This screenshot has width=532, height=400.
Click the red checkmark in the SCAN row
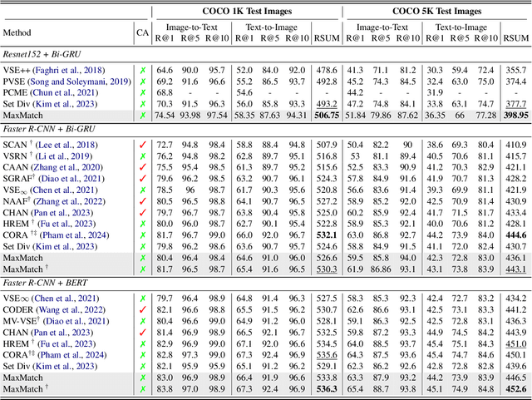142,145
